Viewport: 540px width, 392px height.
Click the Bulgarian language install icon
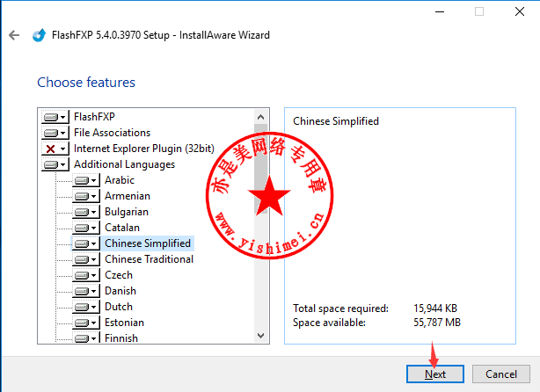click(82, 212)
